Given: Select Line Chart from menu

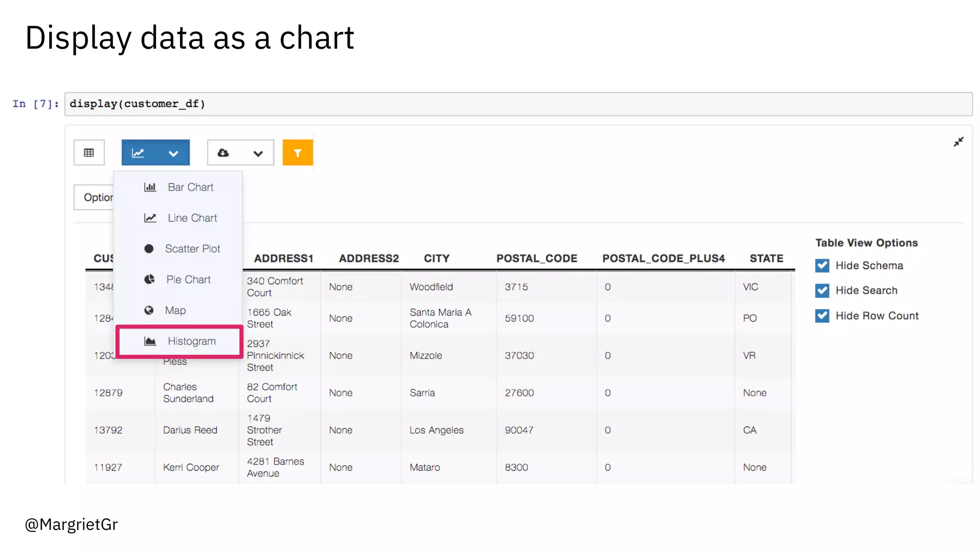Looking at the screenshot, I should pyautogui.click(x=178, y=218).
